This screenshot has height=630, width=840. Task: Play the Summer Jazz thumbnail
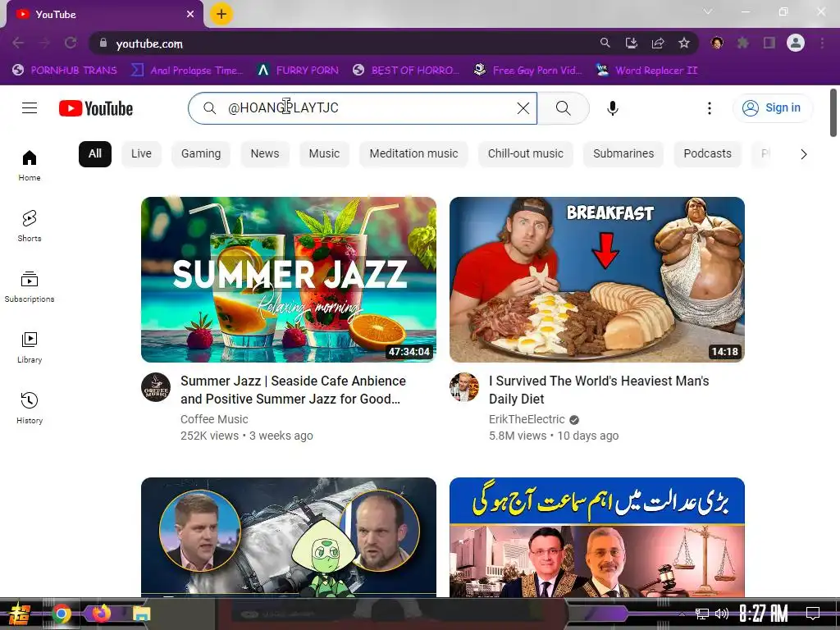[289, 280]
